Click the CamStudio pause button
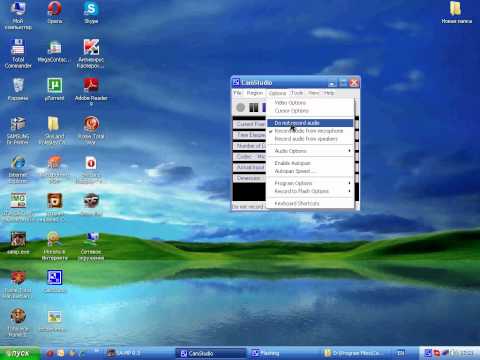The height and width of the screenshot is (360, 480). pos(254,107)
